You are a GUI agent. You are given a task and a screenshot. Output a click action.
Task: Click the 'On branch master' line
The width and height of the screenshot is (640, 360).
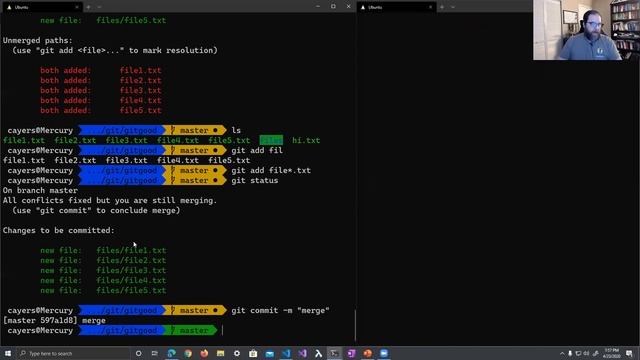click(40, 191)
